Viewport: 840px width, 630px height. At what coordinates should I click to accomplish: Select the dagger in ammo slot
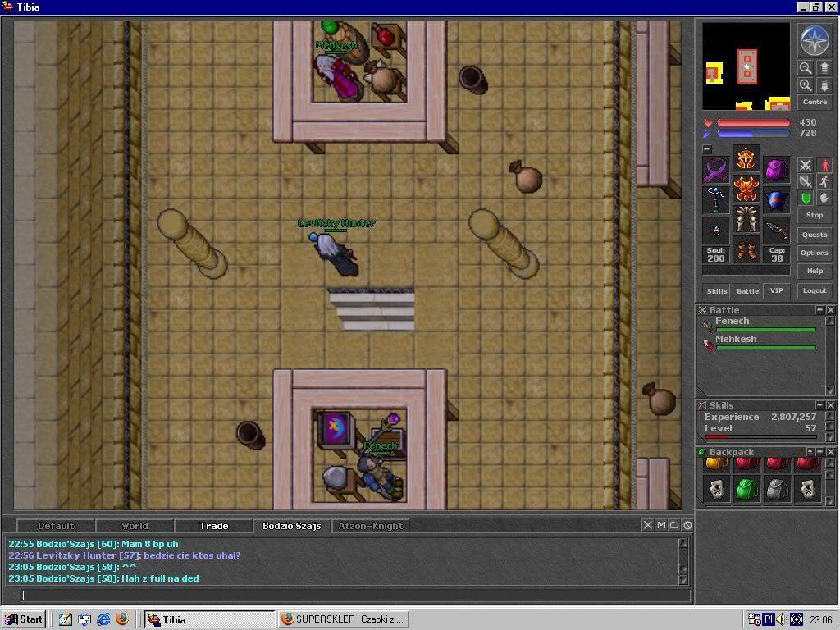click(776, 231)
